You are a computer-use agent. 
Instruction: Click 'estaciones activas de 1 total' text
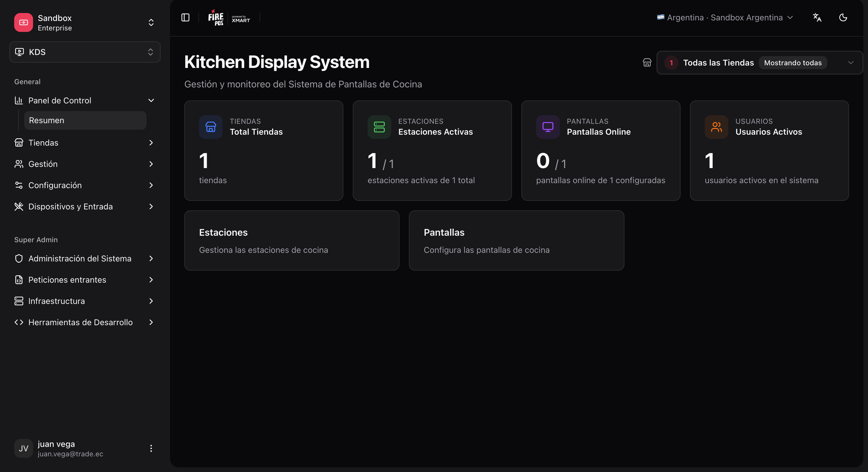pos(421,180)
